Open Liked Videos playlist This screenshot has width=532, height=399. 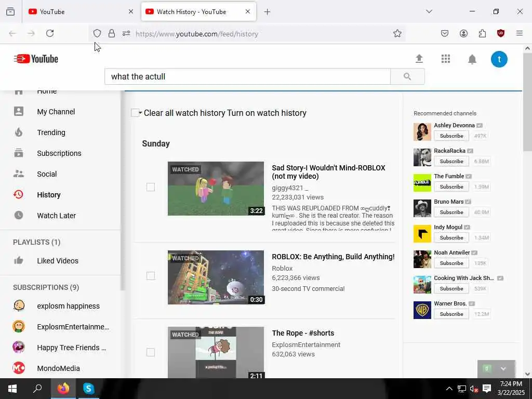[x=58, y=261]
